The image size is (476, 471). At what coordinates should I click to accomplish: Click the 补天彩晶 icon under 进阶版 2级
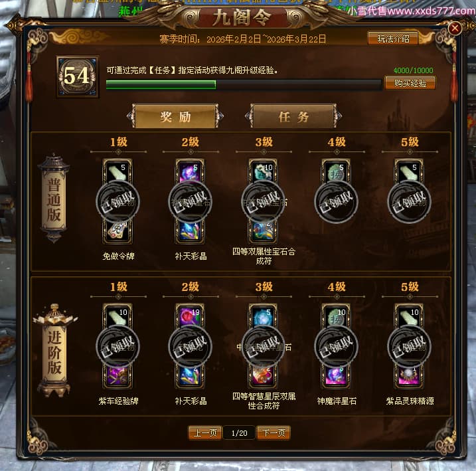190,376
